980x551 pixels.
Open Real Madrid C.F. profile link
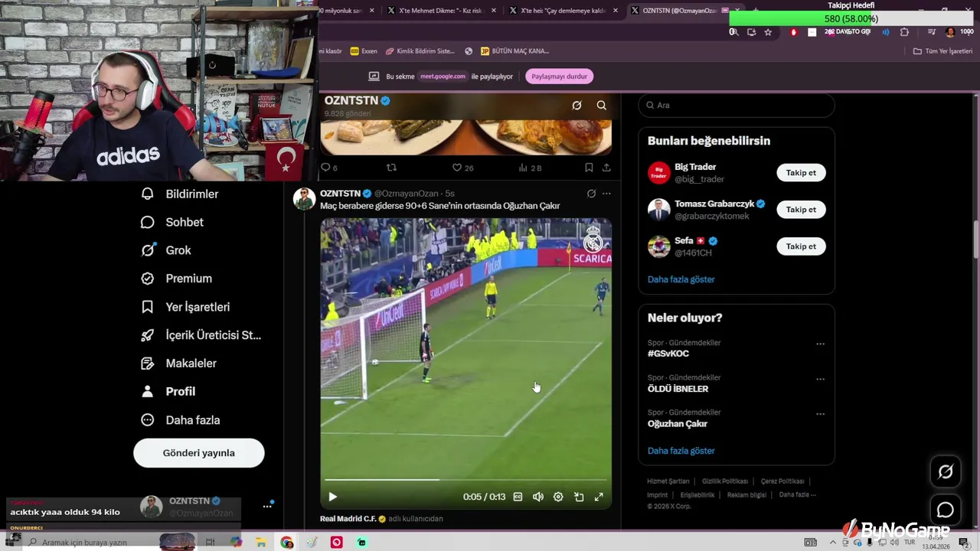(348, 519)
